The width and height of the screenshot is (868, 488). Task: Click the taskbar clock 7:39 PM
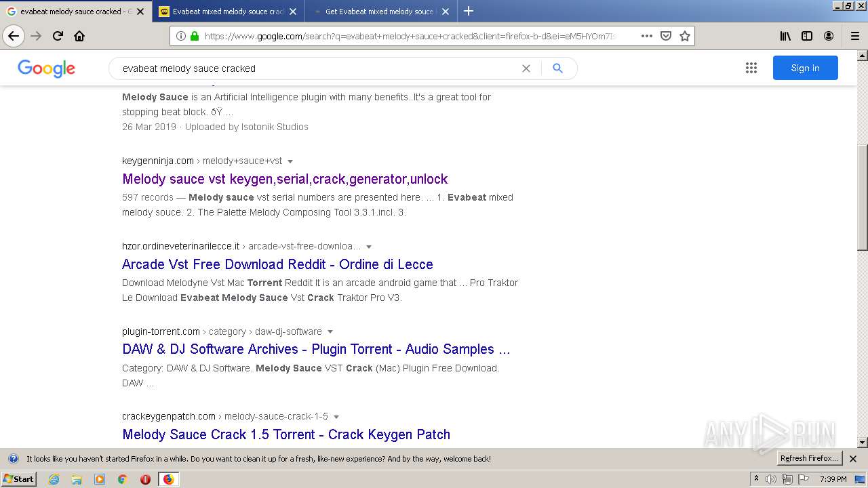coord(833,479)
